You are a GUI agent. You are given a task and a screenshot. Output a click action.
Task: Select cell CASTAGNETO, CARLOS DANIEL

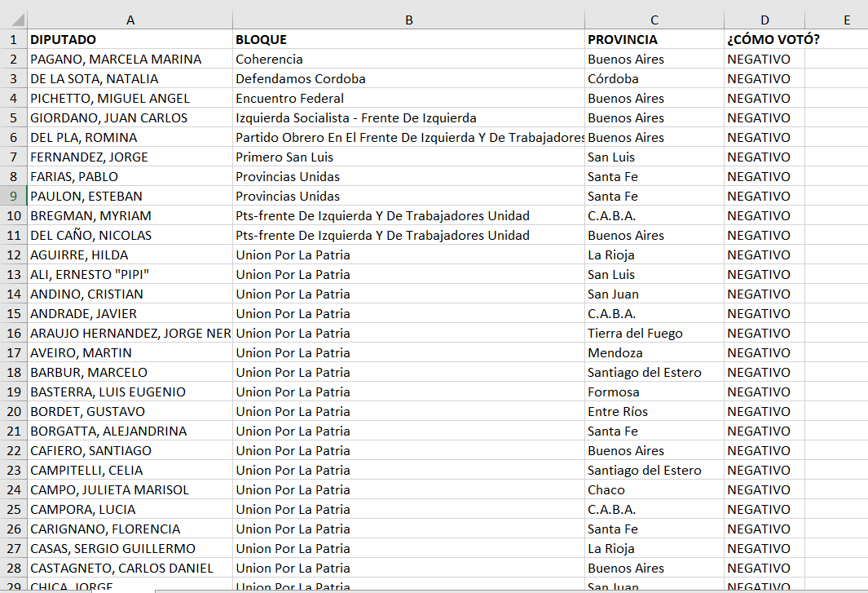[130, 568]
